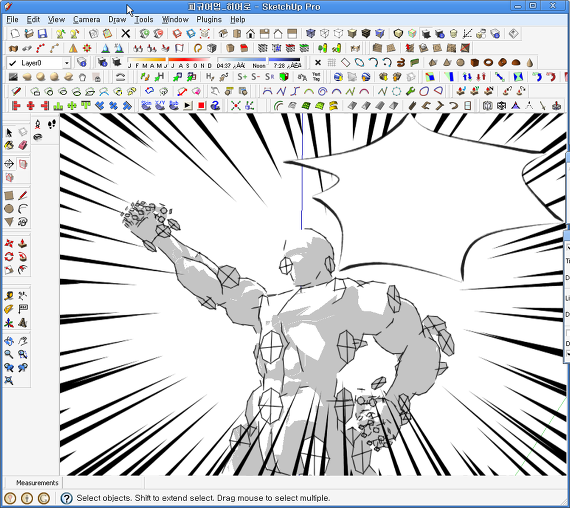The height and width of the screenshot is (508, 570).
Task: Open the Edit menu
Action: pos(33,20)
